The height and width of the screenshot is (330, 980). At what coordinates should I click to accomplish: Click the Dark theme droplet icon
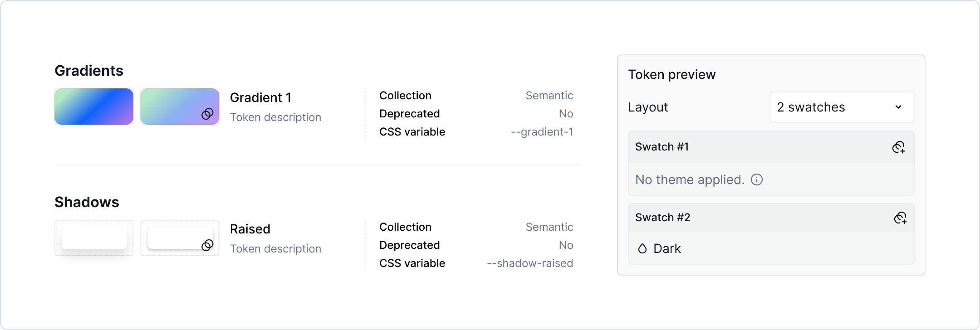[642, 248]
